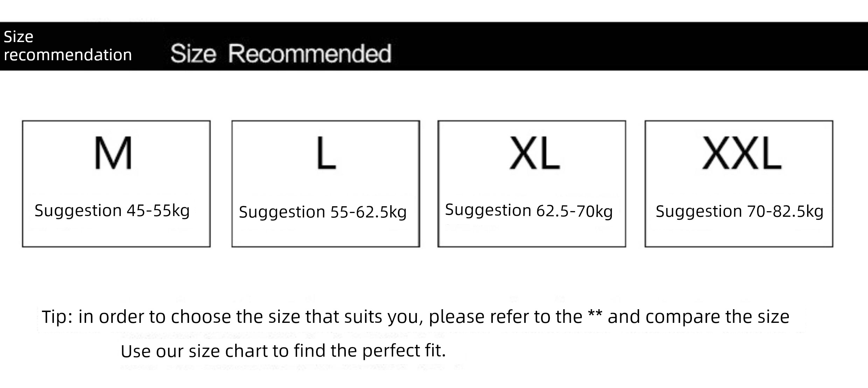
Task: Click 'Suggestion 70-82.5kg' text
Action: [739, 212]
